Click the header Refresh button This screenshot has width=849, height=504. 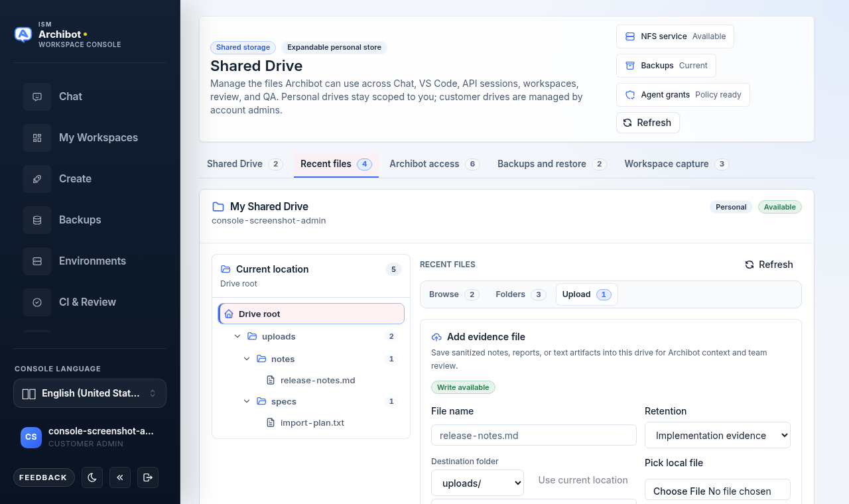647,123
